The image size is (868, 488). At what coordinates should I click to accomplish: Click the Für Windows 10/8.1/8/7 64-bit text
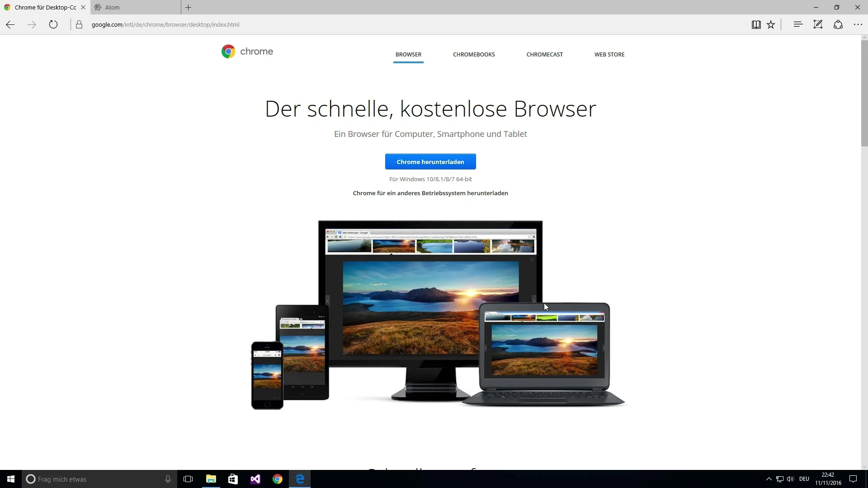430,179
